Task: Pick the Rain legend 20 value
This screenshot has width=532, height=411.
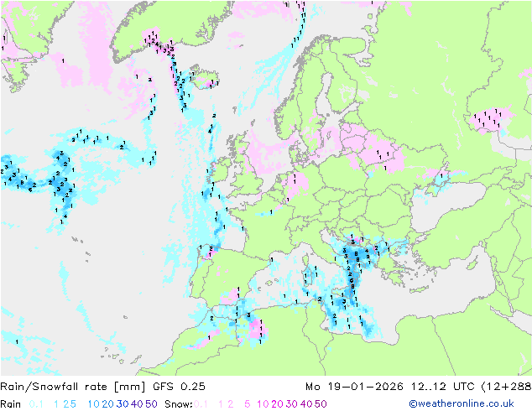Action: click(x=107, y=404)
